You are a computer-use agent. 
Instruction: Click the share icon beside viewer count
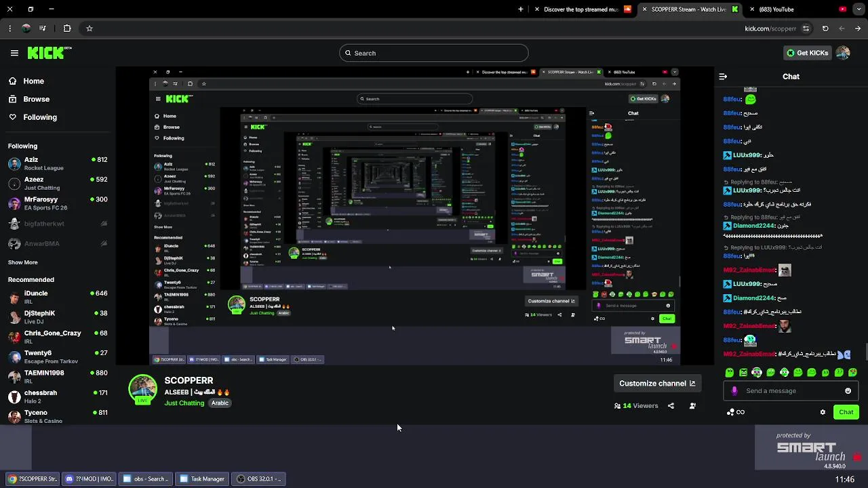(671, 406)
